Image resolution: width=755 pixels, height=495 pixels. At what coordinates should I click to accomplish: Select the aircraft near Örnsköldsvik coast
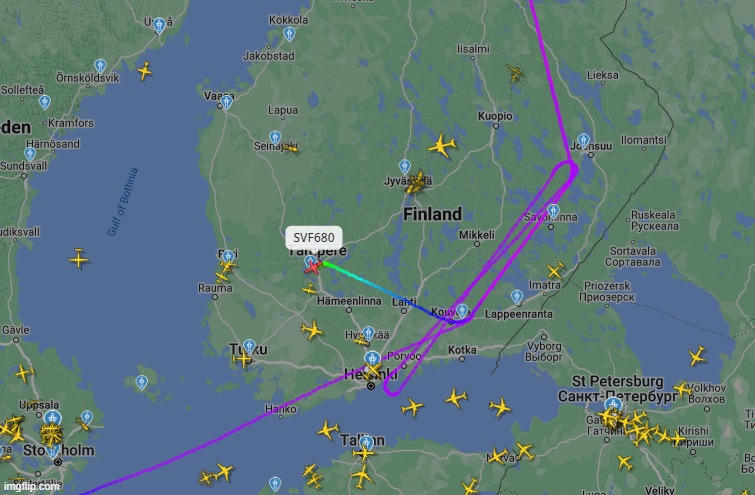click(144, 71)
